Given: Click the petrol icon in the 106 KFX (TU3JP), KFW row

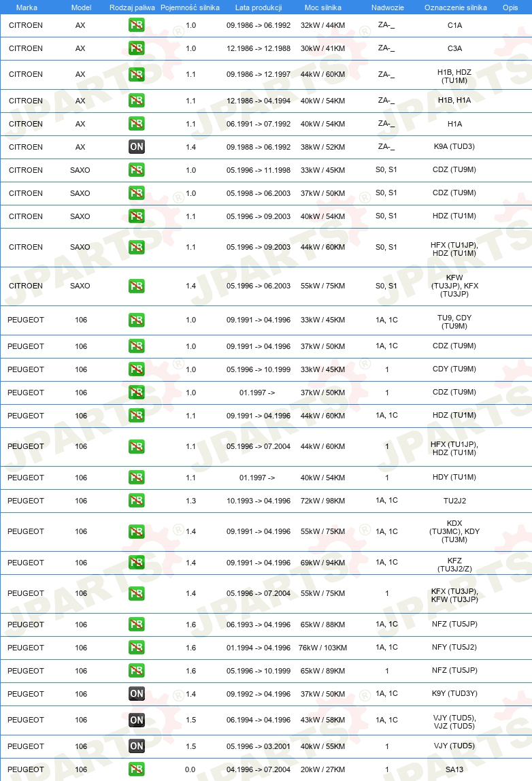Looking at the screenshot, I should (x=137, y=593).
